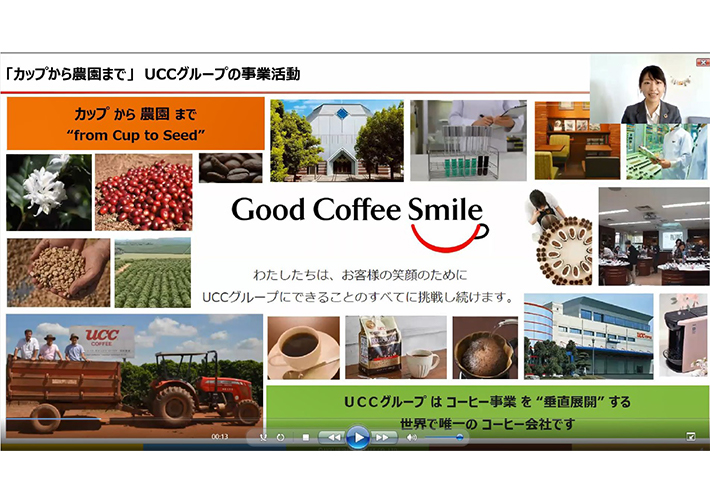Adjust the volume slider
Viewport: 710px width, 502px height.
444,437
